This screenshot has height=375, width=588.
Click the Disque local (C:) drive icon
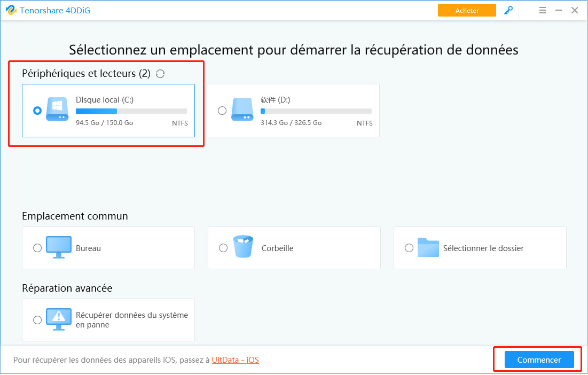(x=57, y=109)
